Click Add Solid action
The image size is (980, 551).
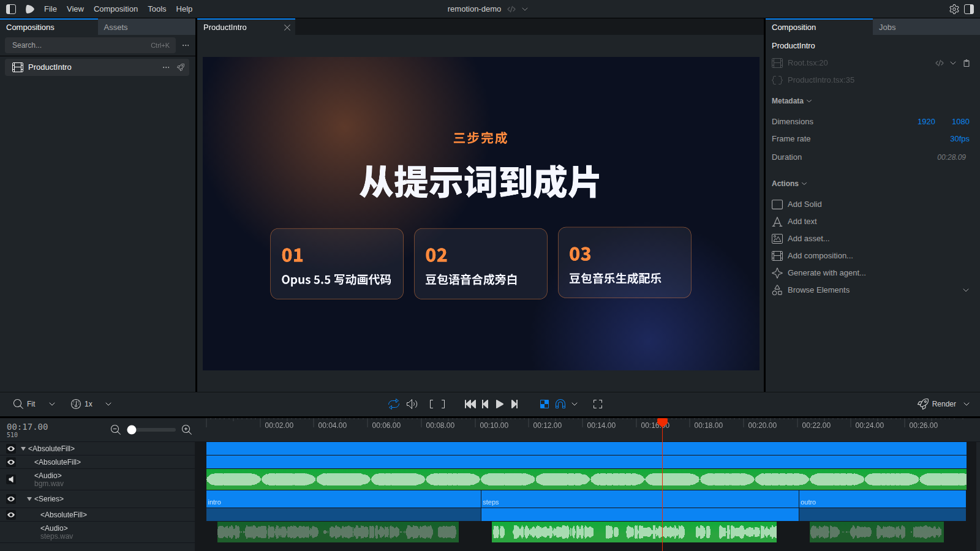click(797, 204)
